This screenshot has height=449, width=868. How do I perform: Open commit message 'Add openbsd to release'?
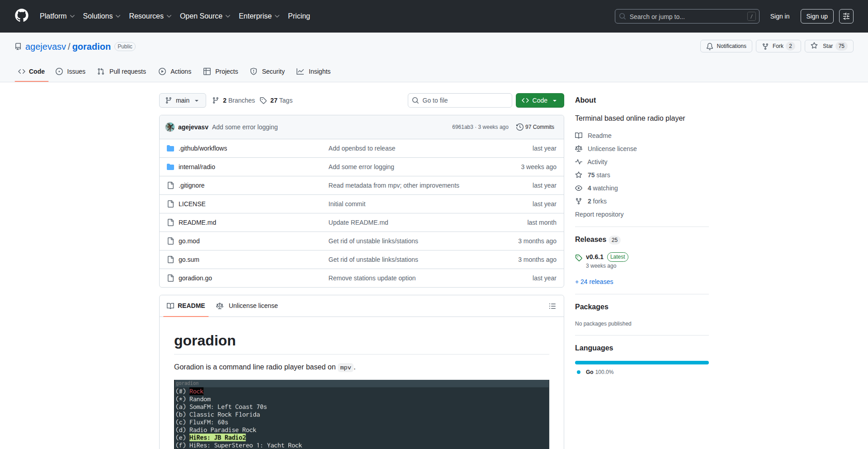tap(362, 148)
